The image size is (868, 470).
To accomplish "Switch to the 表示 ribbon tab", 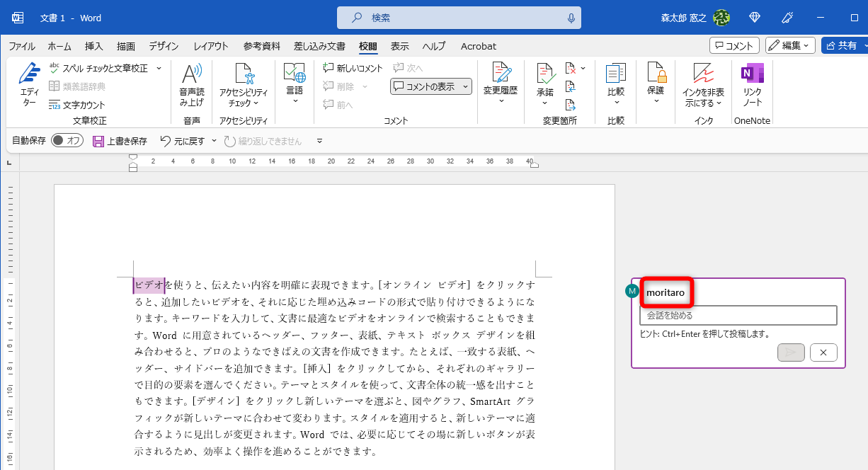I will (399, 46).
